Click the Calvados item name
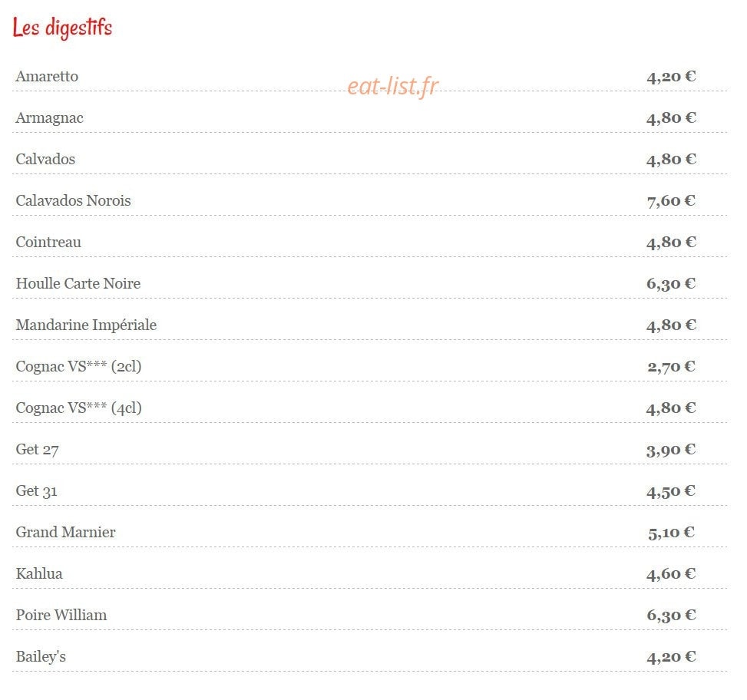Screen dimensions: 747x700 tap(45, 159)
